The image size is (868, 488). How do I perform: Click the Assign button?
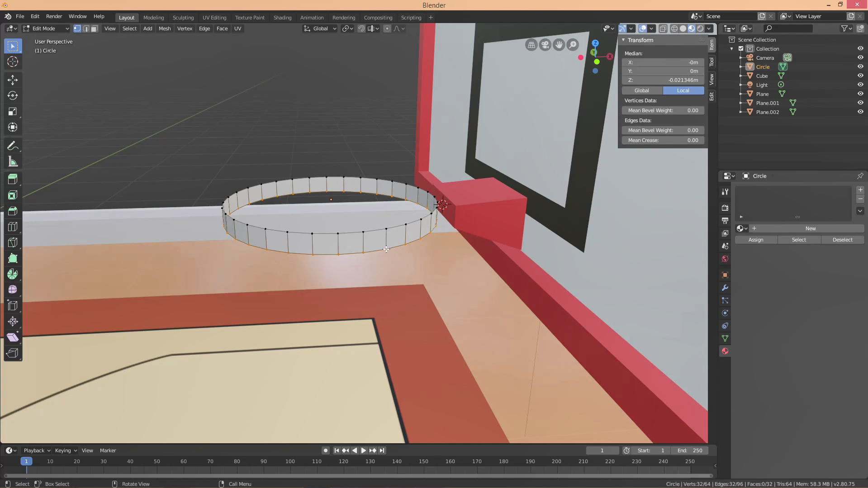click(x=756, y=240)
